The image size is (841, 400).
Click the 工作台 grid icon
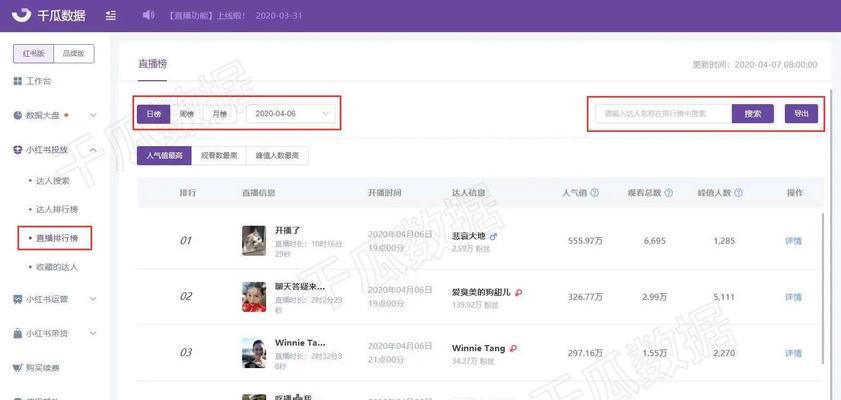18,81
